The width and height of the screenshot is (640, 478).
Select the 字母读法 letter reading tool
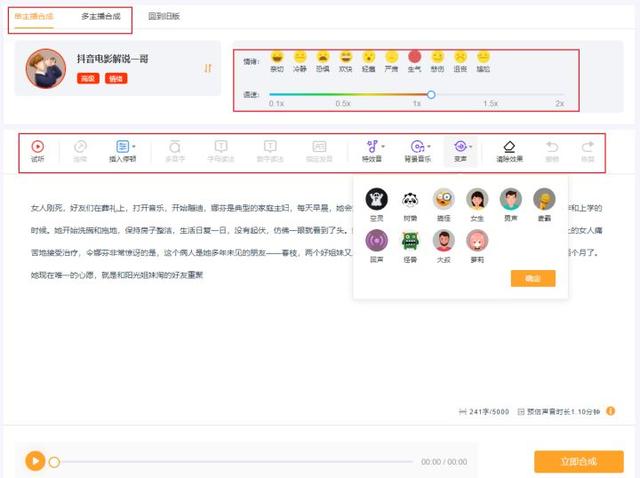tap(221, 151)
